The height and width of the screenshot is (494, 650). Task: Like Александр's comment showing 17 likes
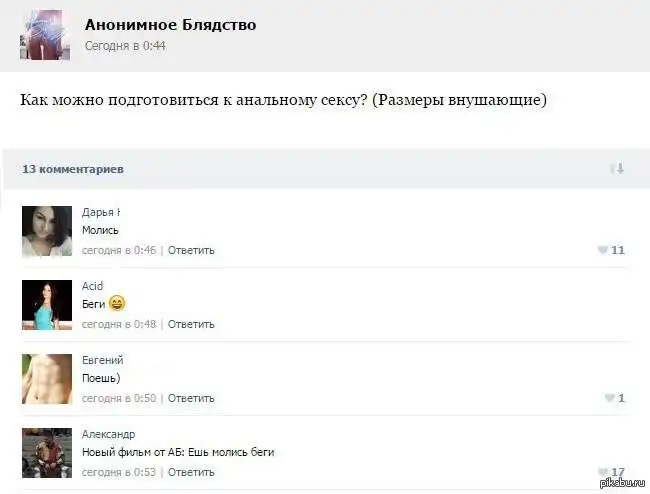603,472
